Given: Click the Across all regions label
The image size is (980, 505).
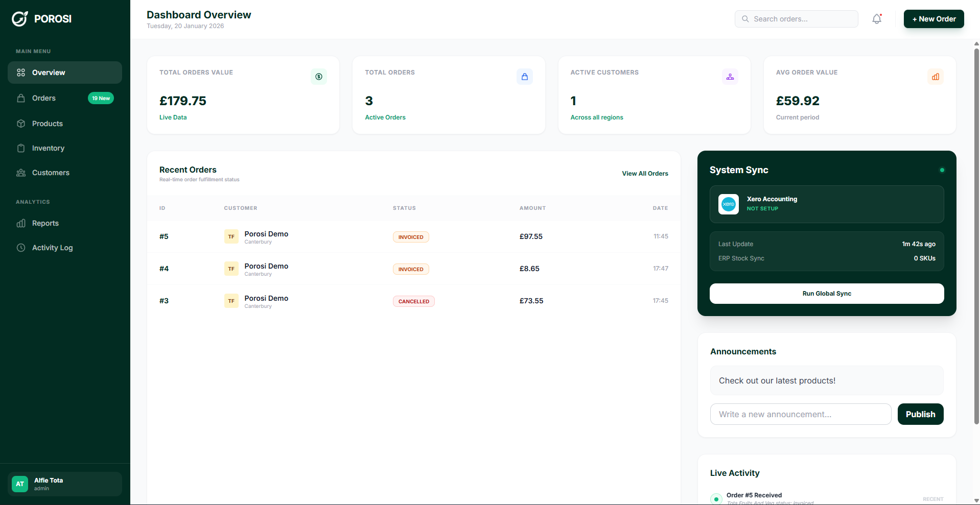Looking at the screenshot, I should [x=597, y=117].
